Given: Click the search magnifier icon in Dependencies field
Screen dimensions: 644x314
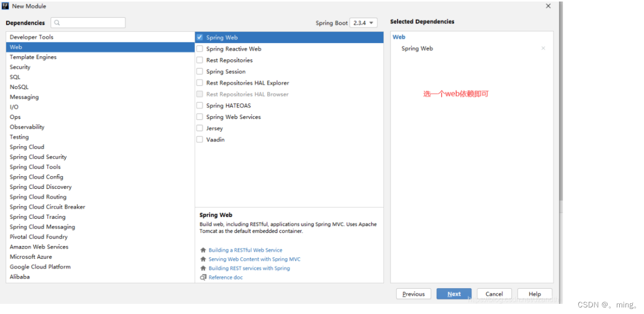Looking at the screenshot, I should point(57,23).
